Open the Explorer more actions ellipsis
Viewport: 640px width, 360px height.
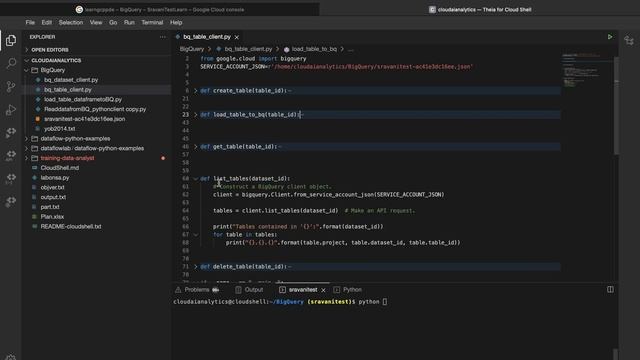click(163, 37)
